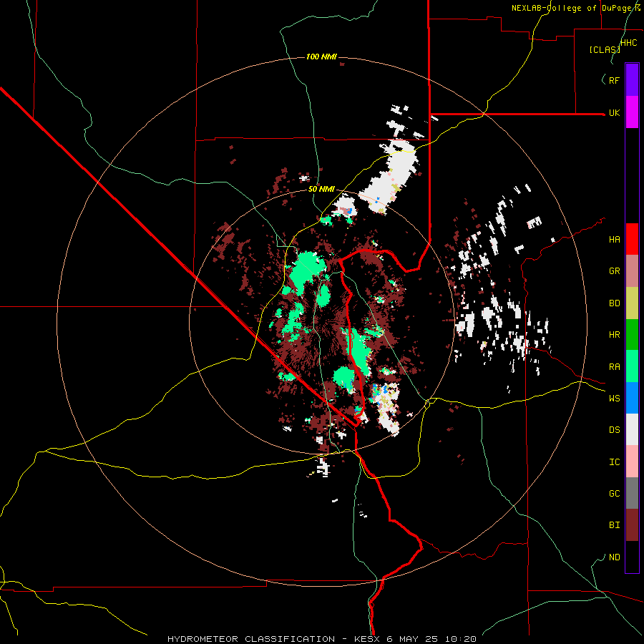Click the BD legend label
The image size is (644, 644).
(614, 303)
